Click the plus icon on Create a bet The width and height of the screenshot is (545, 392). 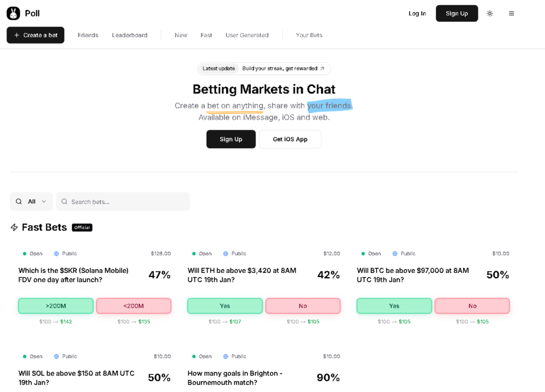coord(16,35)
